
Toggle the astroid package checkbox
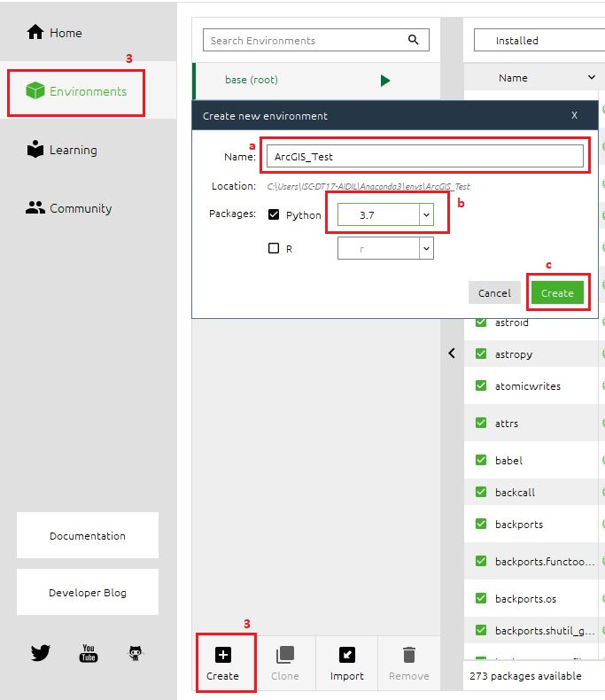(x=480, y=322)
